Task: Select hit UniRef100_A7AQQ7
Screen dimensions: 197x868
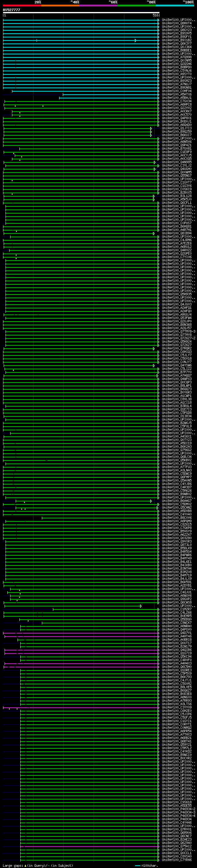Action: tap(176, 375)
